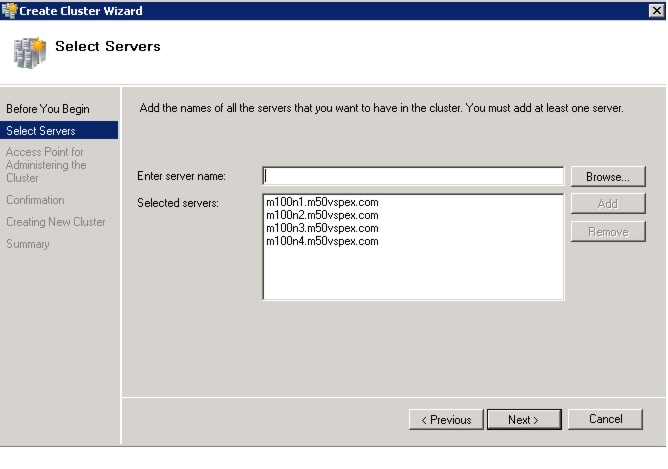Viewport: 668px width, 469px height.
Task: Focus the Enter server name field
Action: [x=413, y=176]
